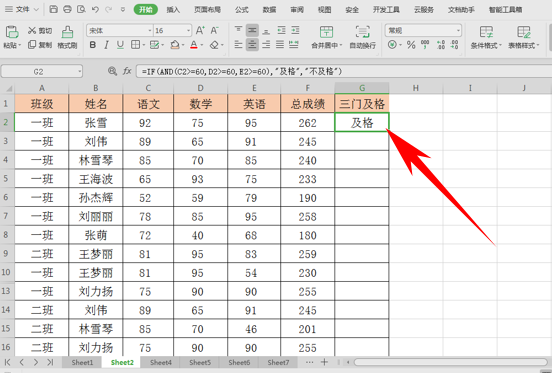Switch to the View tab
Image resolution: width=553 pixels, height=373 pixels.
324,10
